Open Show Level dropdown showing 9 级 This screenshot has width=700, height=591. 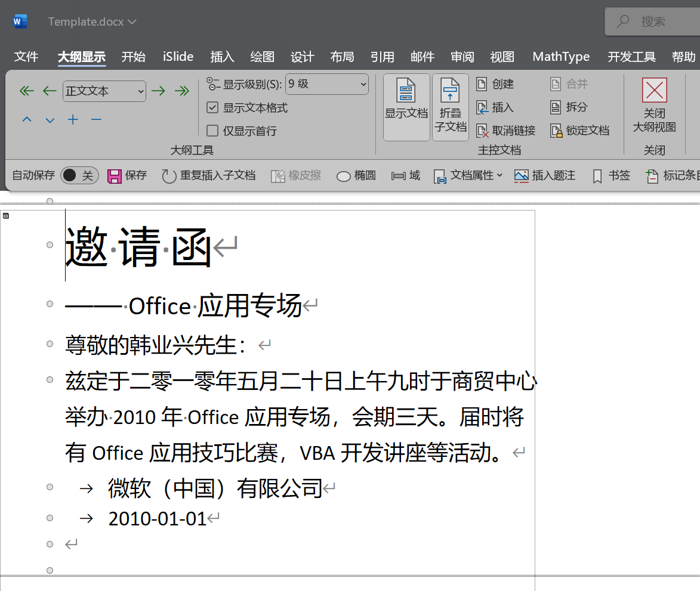point(327,84)
